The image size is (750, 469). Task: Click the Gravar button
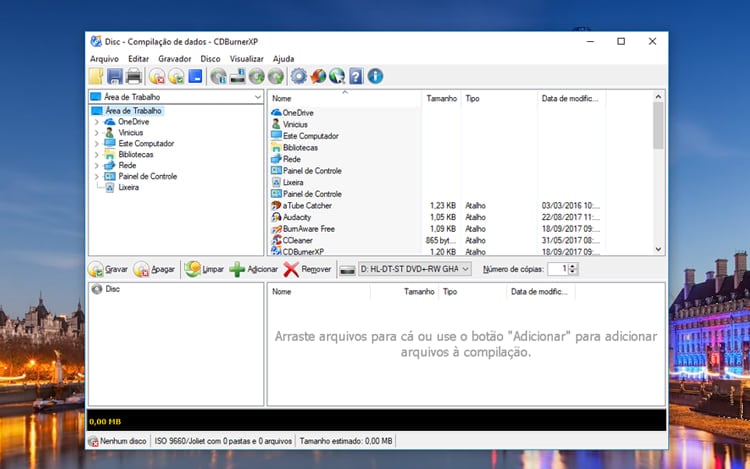108,270
